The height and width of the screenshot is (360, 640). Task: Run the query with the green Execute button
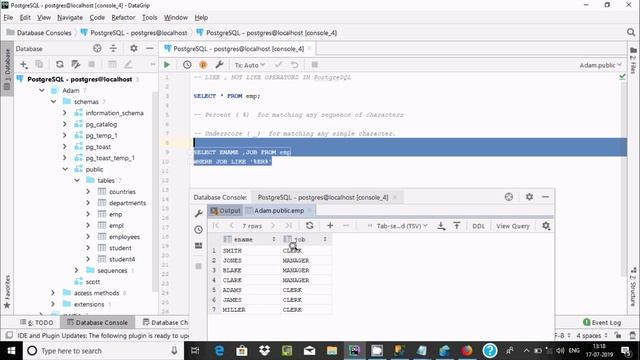click(x=167, y=64)
